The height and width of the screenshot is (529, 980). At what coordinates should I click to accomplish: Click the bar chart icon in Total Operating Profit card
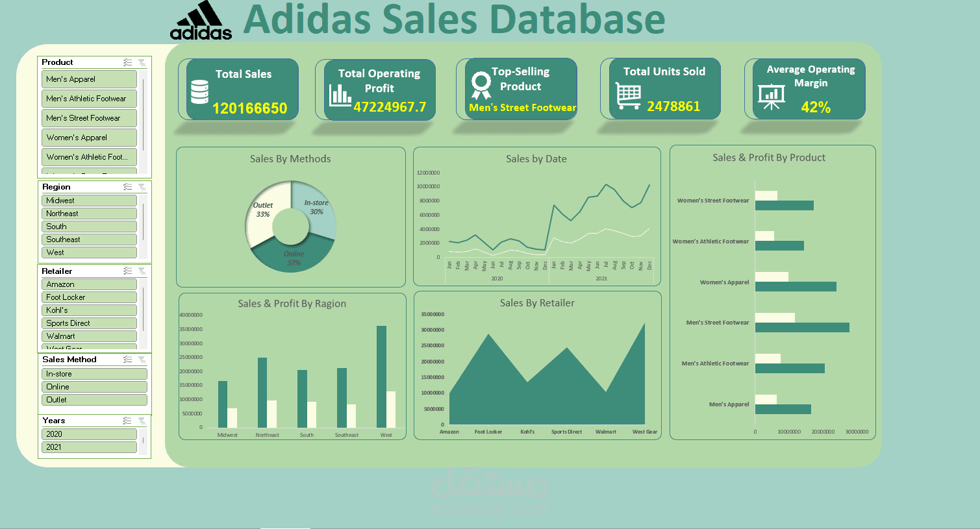pos(340,95)
